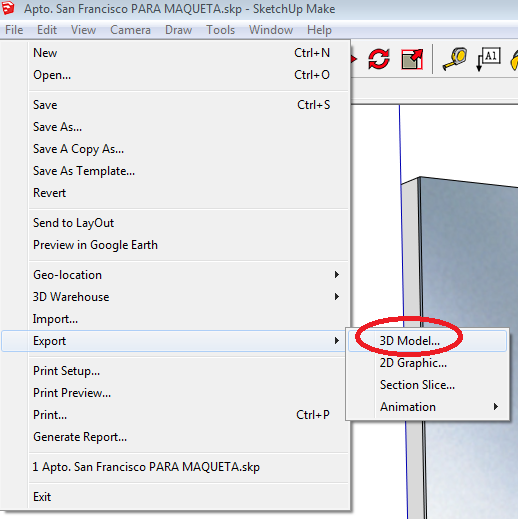Click the red export-arrow box icon
The width and height of the screenshot is (518, 519).
point(412,59)
